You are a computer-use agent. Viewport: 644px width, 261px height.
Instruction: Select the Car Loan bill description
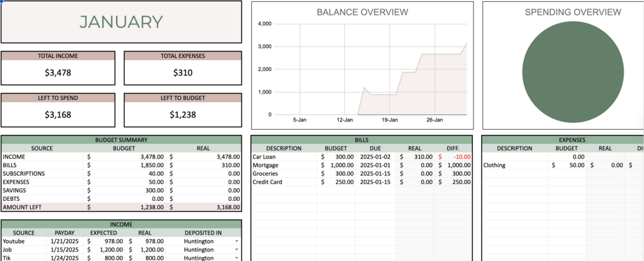point(264,157)
